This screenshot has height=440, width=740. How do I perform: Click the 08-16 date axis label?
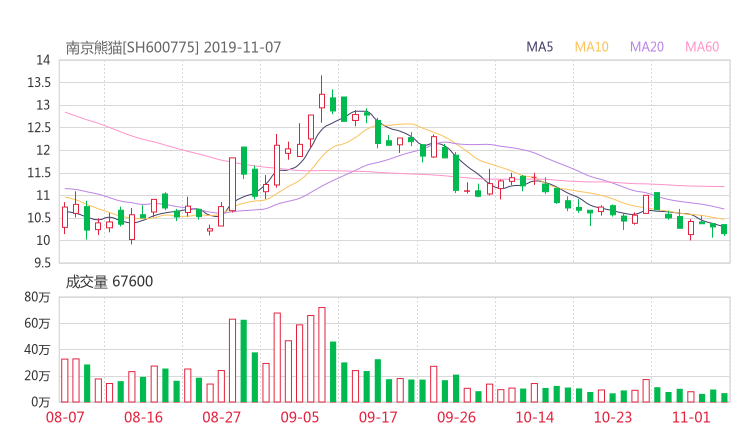click(143, 417)
